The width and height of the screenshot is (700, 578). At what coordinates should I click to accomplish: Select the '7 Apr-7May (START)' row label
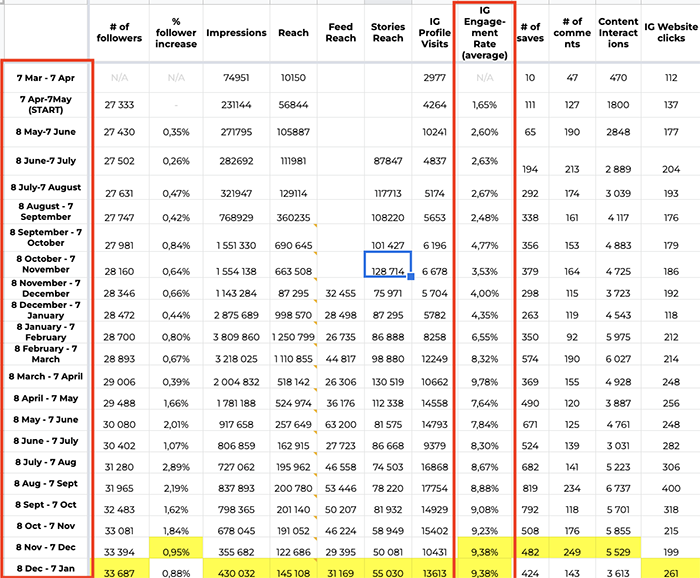pyautogui.click(x=45, y=104)
